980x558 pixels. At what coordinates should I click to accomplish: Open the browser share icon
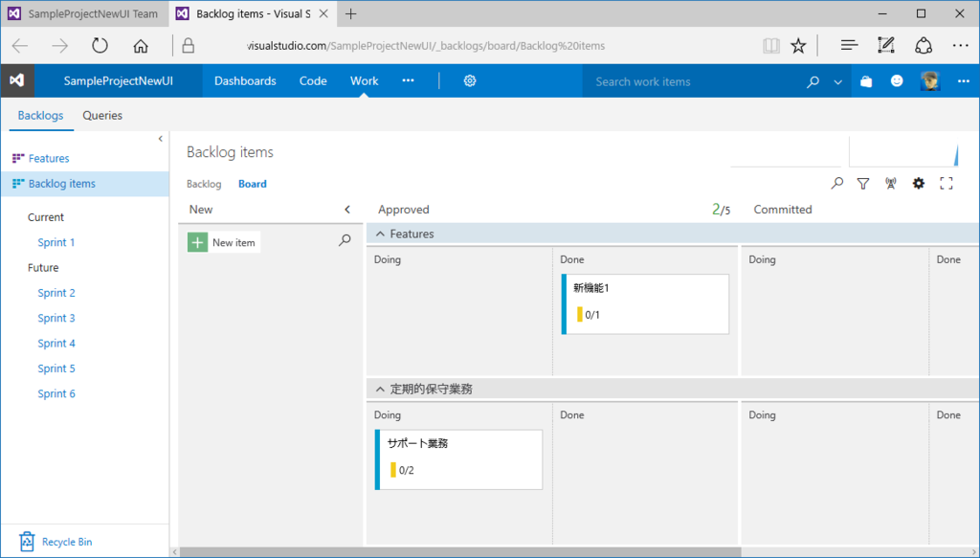[924, 45]
